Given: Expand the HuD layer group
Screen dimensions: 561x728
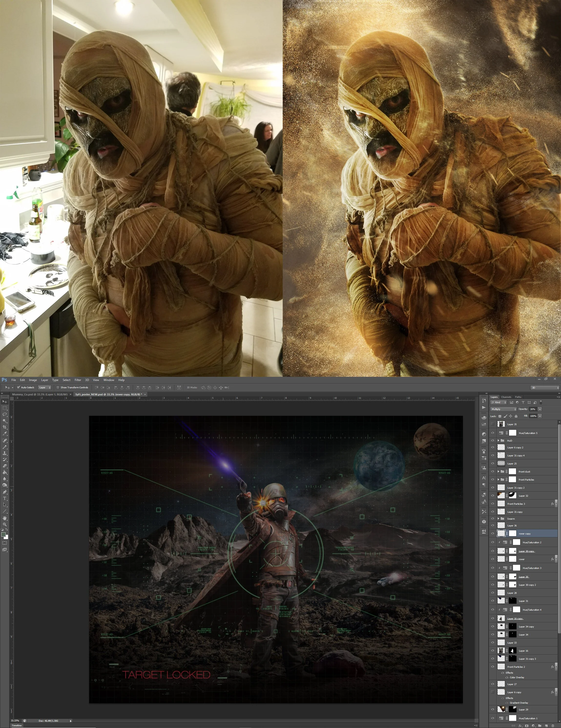Looking at the screenshot, I should pyautogui.click(x=499, y=440).
